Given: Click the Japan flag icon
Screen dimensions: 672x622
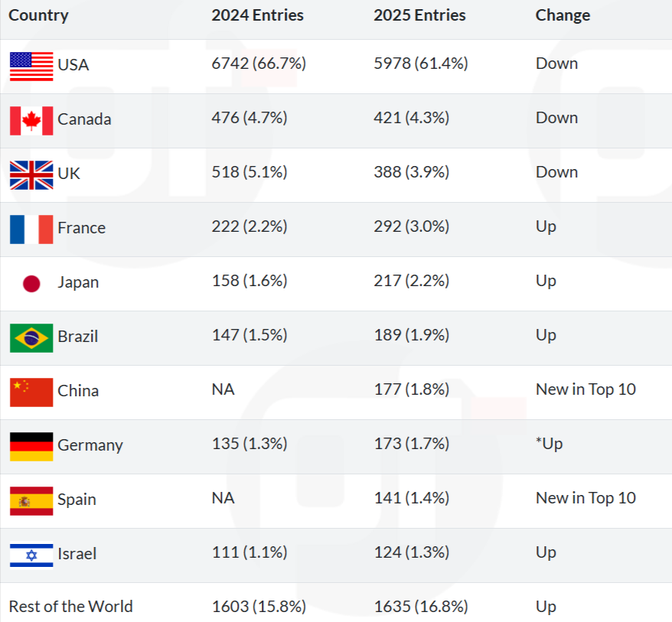Looking at the screenshot, I should (x=31, y=283).
